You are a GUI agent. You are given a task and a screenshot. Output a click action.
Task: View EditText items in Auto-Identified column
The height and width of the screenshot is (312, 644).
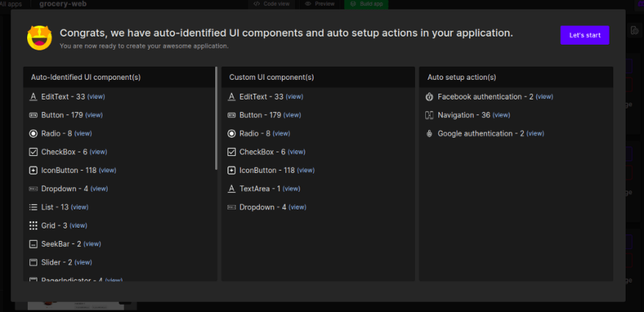[96, 97]
